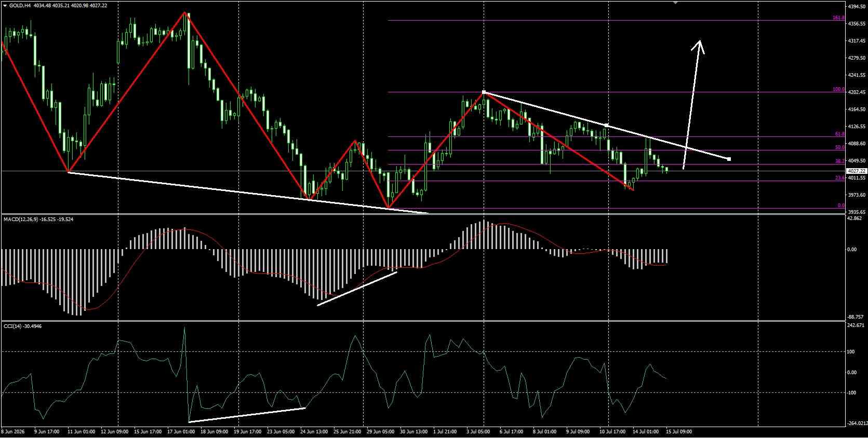The image size is (868, 438).
Task: Click the 38.2 Fibonacci level label
Action: point(840,161)
